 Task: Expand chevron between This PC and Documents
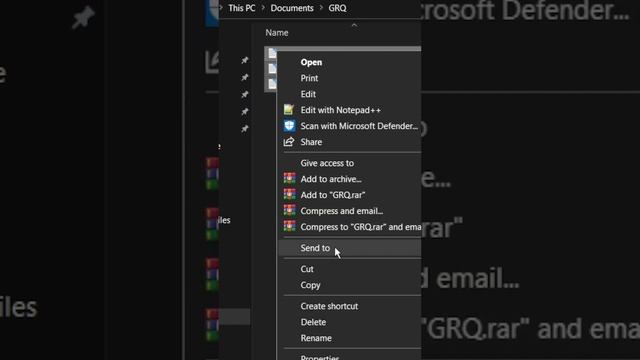click(x=263, y=8)
